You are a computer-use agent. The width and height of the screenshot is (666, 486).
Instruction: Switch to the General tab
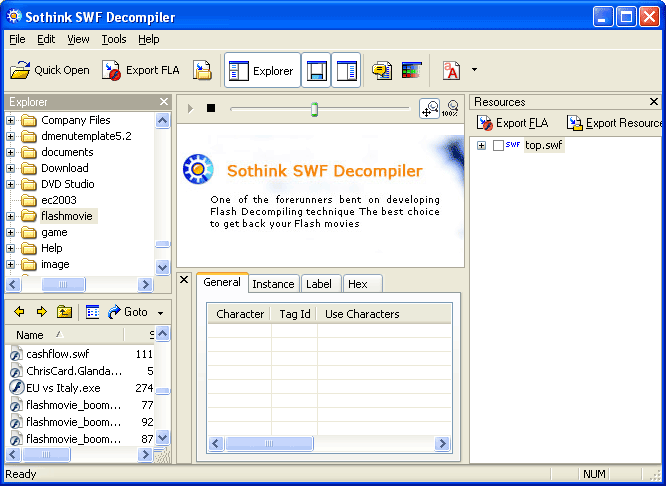(x=222, y=283)
